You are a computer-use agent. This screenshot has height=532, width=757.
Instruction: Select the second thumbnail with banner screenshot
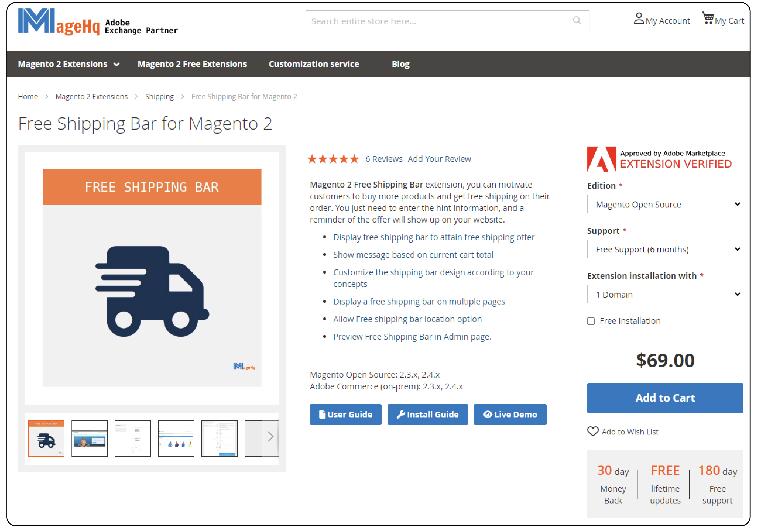[x=89, y=438]
